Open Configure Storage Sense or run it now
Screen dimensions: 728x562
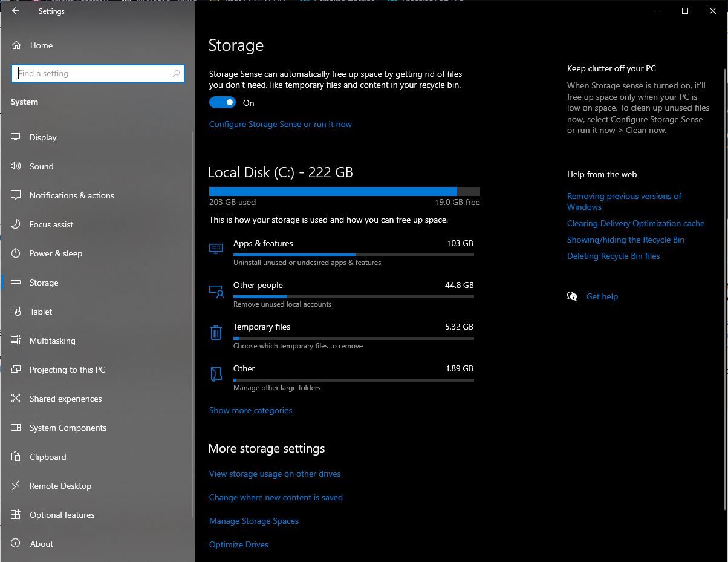pos(280,124)
